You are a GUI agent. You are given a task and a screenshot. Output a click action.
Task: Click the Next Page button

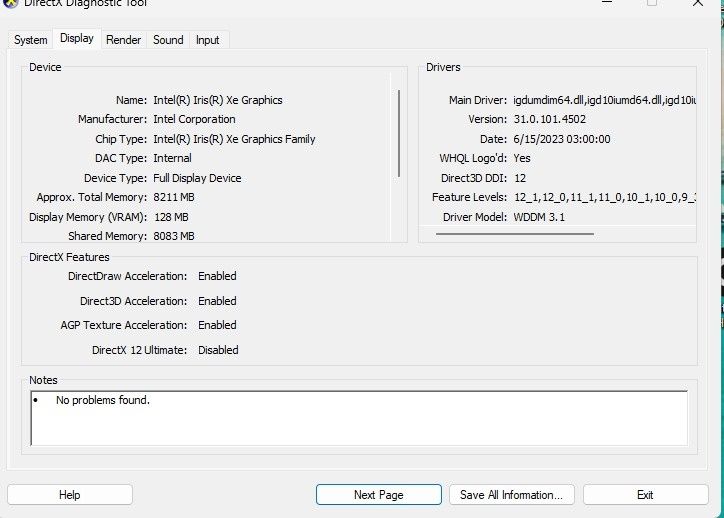point(379,494)
